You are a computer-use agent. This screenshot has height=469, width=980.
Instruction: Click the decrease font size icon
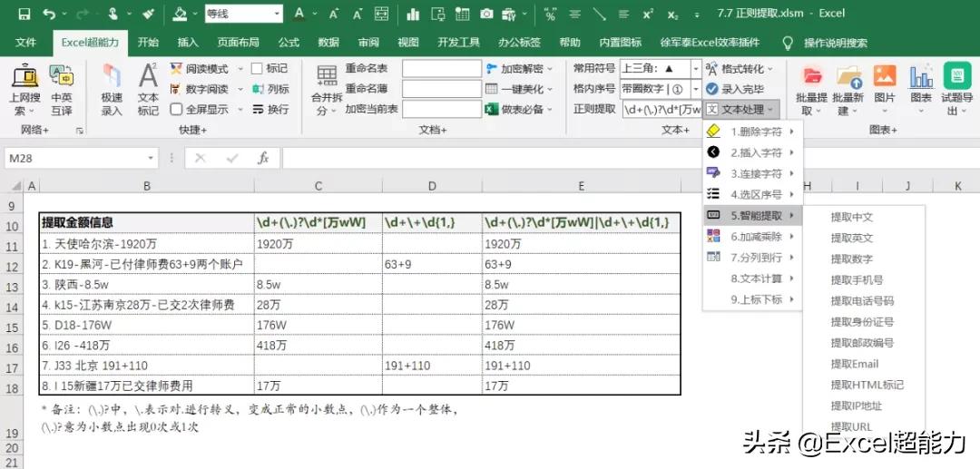point(357,14)
